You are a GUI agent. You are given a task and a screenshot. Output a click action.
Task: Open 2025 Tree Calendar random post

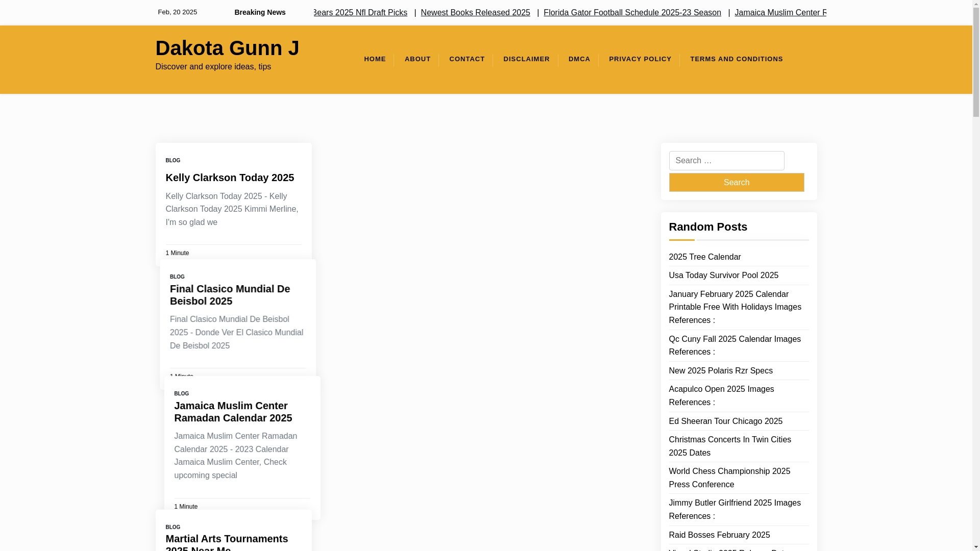(704, 257)
